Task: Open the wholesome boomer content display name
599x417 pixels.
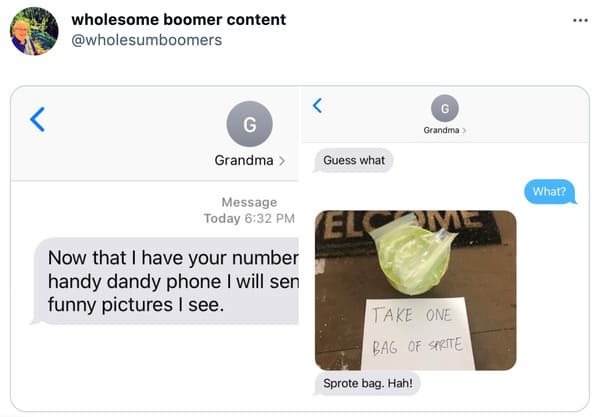Action: pos(178,19)
